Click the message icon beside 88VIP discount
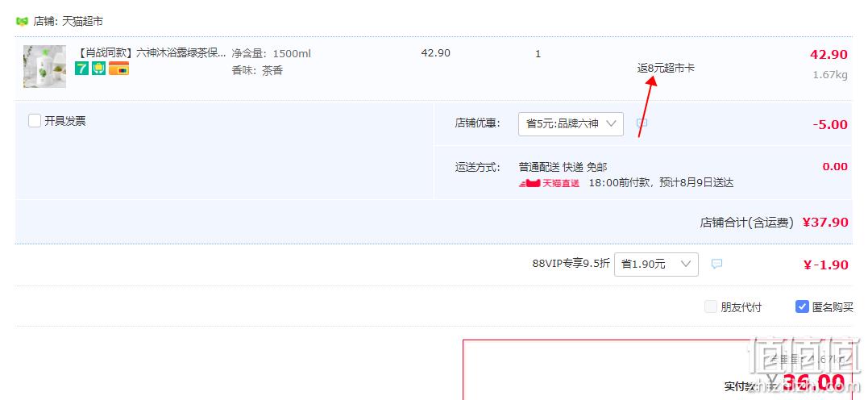This screenshot has width=868, height=400. coord(716,264)
